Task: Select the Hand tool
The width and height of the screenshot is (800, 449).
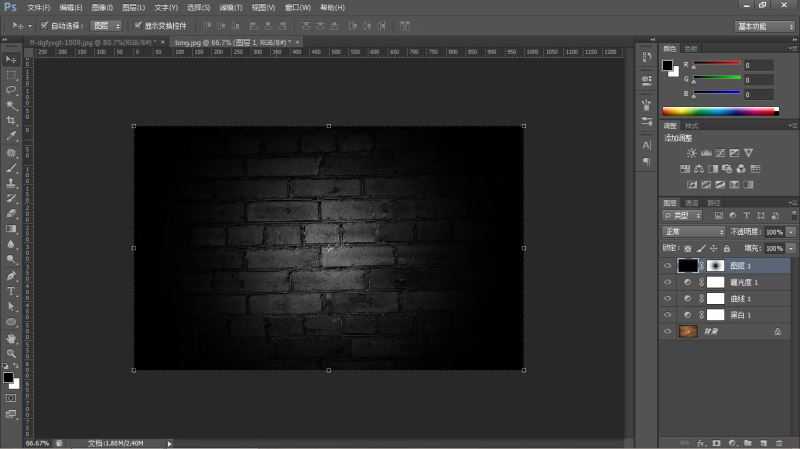Action: point(11,338)
